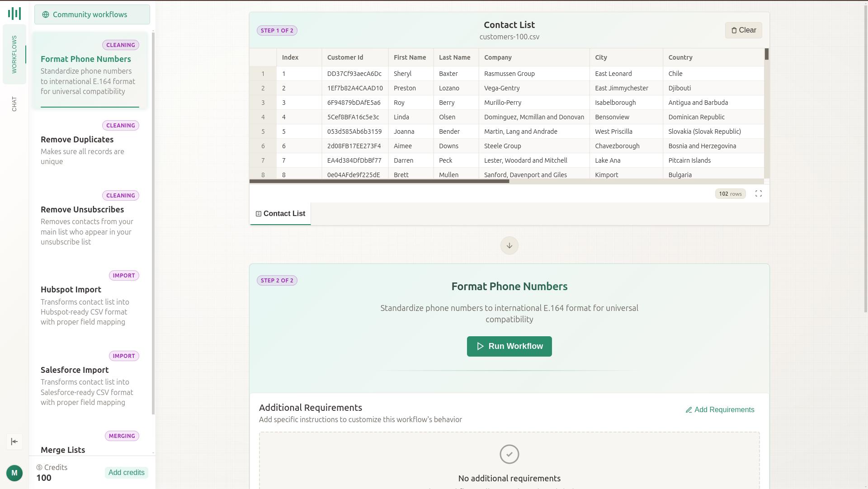Click the app logo icon
Viewport: 868px width, 489px height.
pos(14,13)
